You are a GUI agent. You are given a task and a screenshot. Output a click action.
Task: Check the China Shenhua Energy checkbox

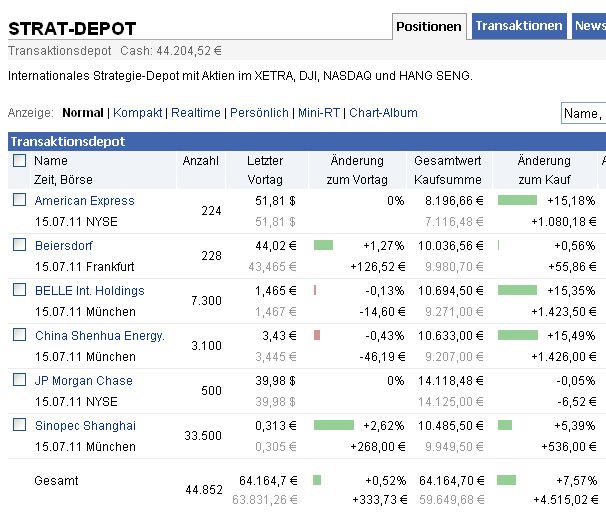tap(19, 335)
